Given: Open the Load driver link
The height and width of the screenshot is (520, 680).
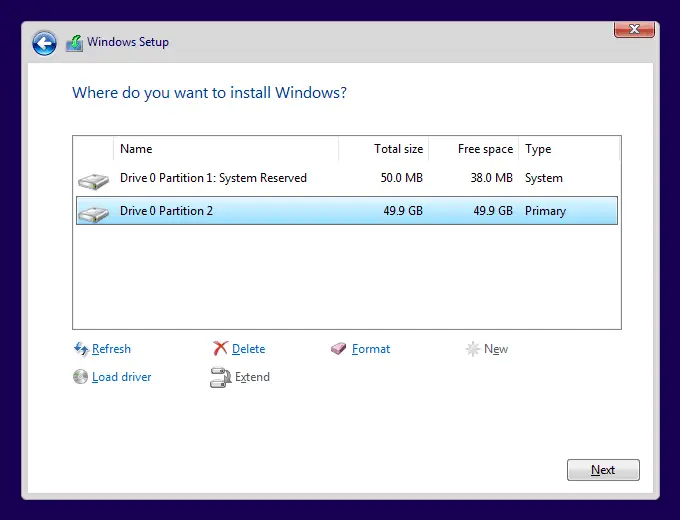Looking at the screenshot, I should point(121,377).
